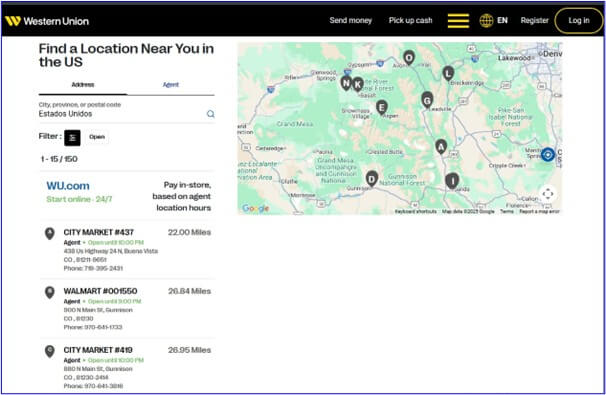Open CITY MARKET #437 listing
The width and height of the screenshot is (606, 395).
(99, 232)
